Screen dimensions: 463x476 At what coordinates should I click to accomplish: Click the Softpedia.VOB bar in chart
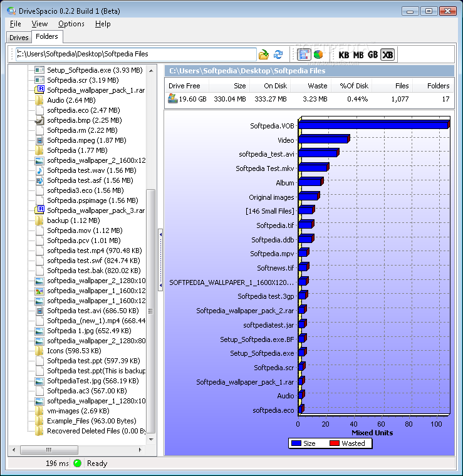click(373, 125)
